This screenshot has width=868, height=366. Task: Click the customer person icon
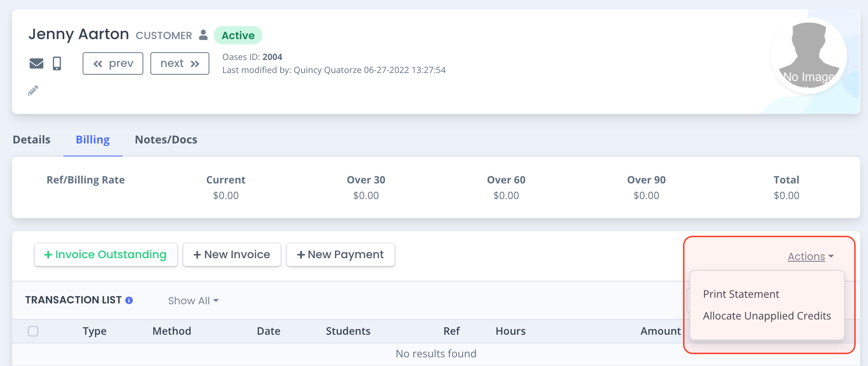203,35
